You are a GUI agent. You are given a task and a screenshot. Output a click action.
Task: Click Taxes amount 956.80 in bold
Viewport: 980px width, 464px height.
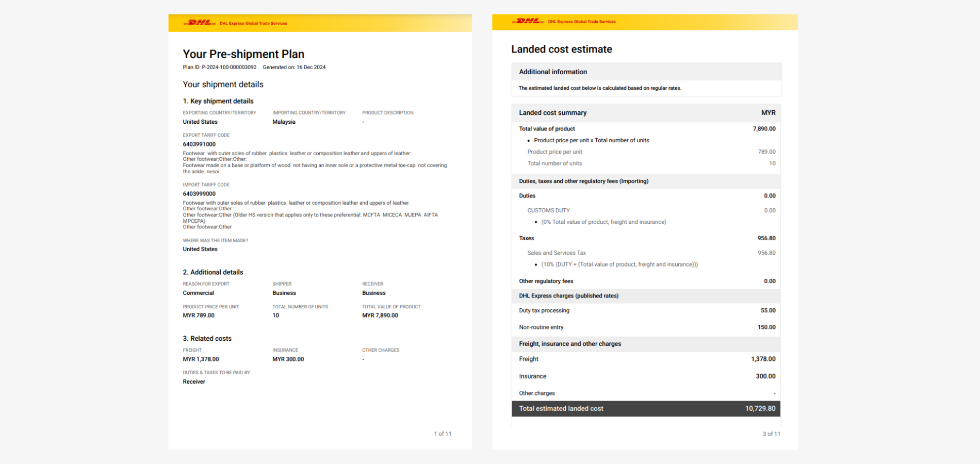(766, 238)
